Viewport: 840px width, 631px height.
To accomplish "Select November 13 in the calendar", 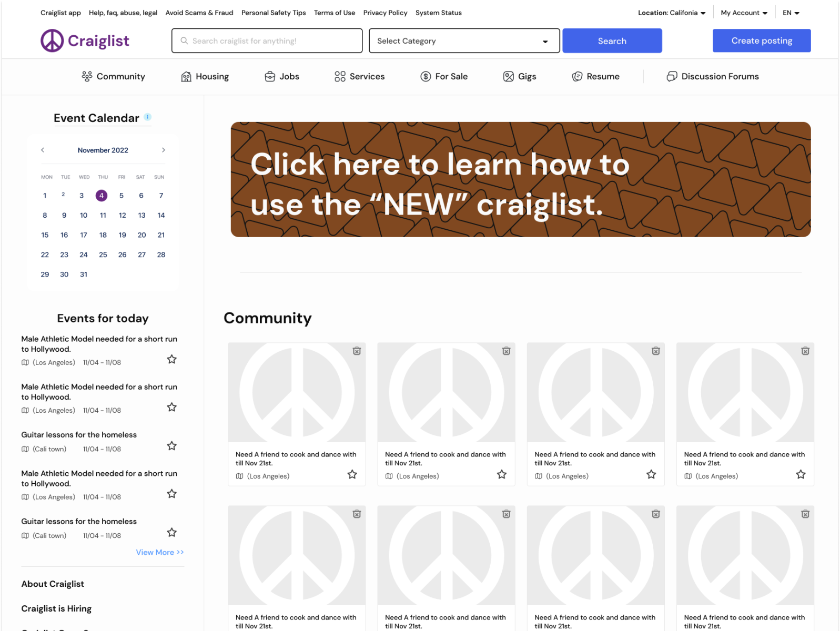I will 142,215.
